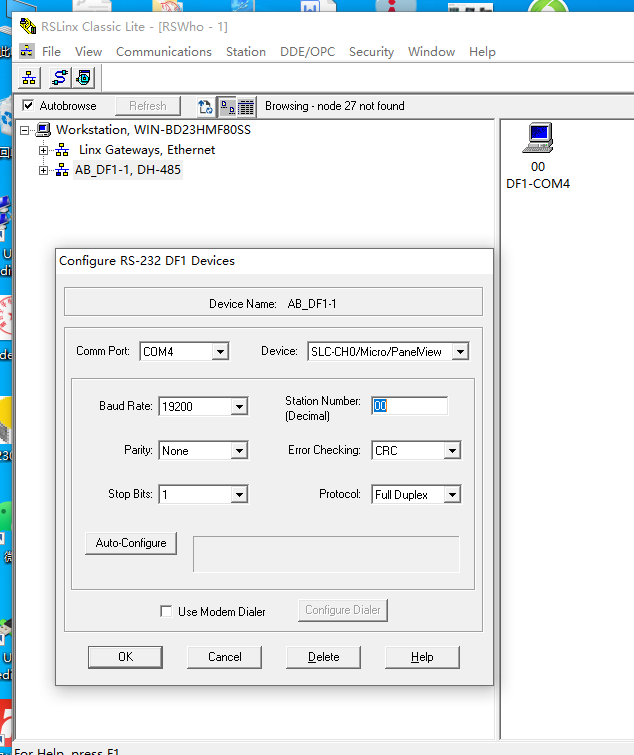The image size is (634, 755).
Task: Click the Workstation computer icon in tree
Action: coord(43,130)
